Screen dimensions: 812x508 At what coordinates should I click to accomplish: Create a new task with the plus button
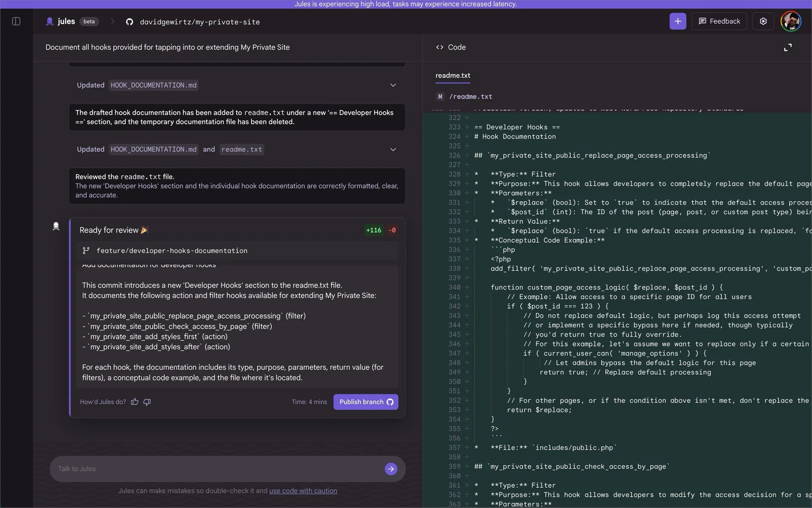pos(677,21)
